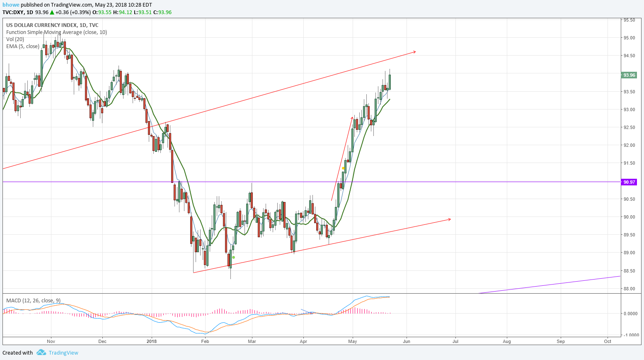Click the 95.50 price axis label
644x360 pixels.
pyautogui.click(x=629, y=20)
